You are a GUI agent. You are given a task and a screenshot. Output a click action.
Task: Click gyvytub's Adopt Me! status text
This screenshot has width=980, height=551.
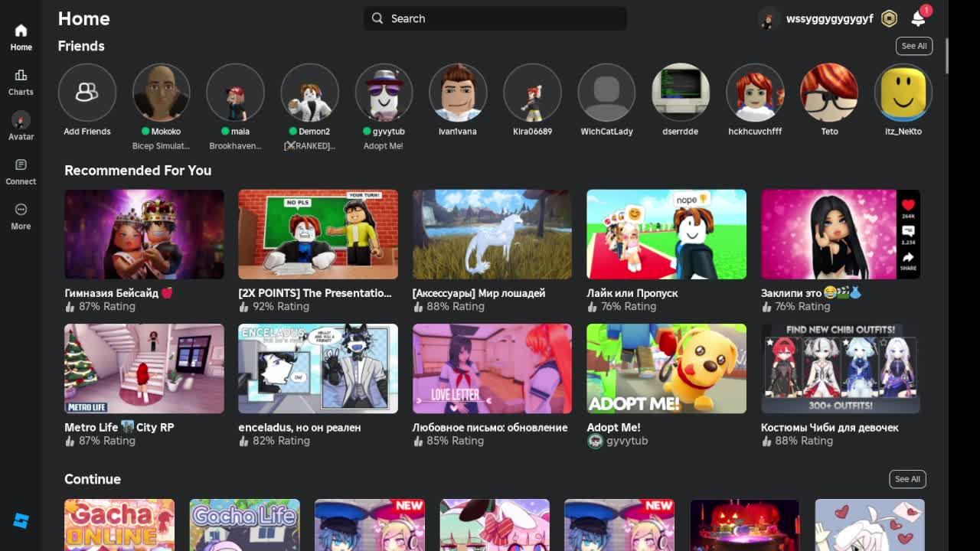(x=384, y=146)
